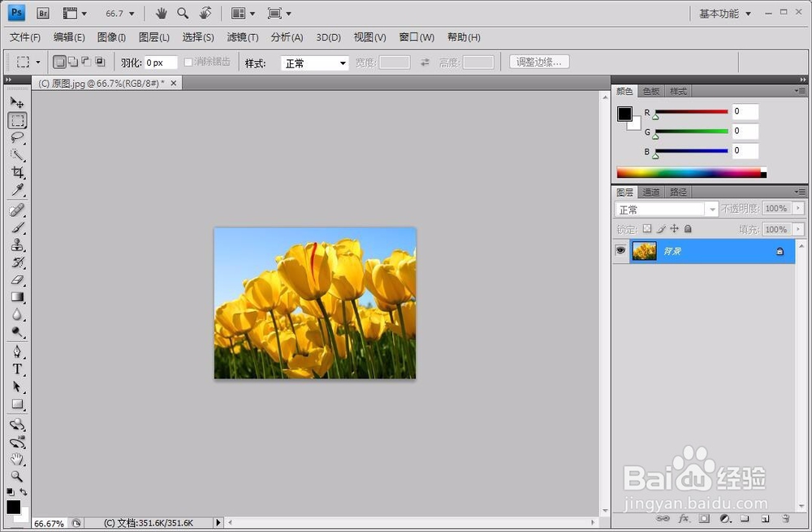The height and width of the screenshot is (532, 812).
Task: Select the Eyedropper tool
Action: coord(17,189)
